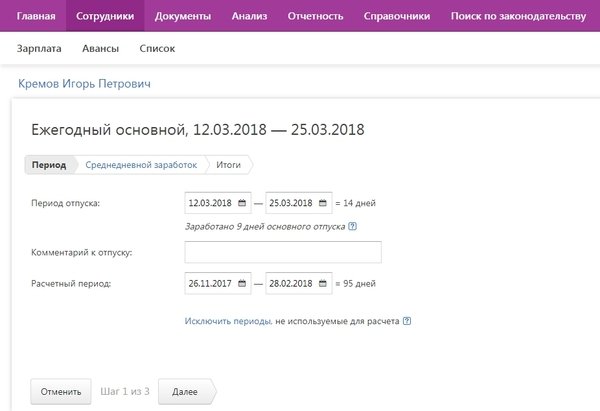This screenshot has height=411, width=600.
Task: Jump to the Итоги step
Action: 228,164
